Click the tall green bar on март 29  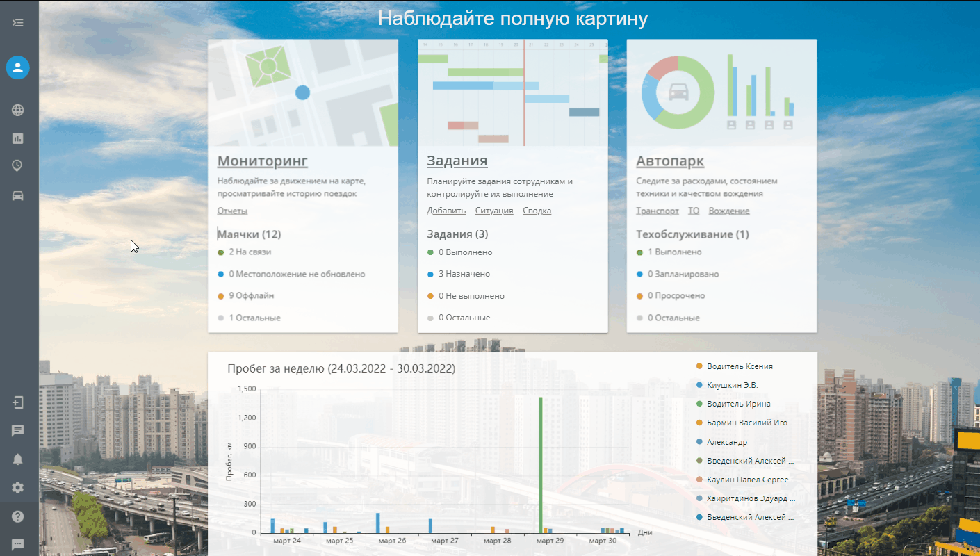pyautogui.click(x=540, y=466)
